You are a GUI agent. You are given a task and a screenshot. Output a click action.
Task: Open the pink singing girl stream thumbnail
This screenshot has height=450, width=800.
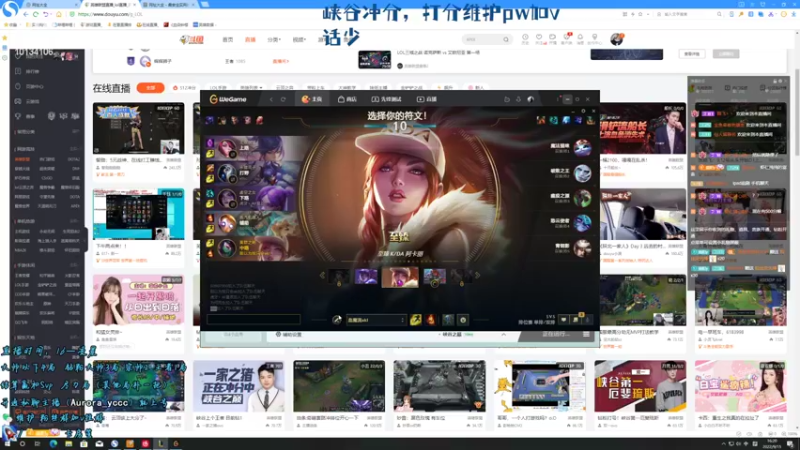(x=138, y=300)
